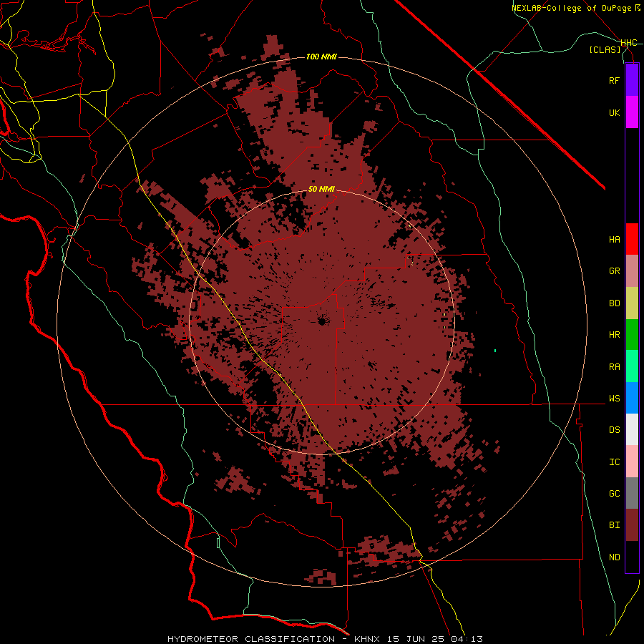Click the RF legend label
Viewport: 644px width, 644px height.
[614, 80]
